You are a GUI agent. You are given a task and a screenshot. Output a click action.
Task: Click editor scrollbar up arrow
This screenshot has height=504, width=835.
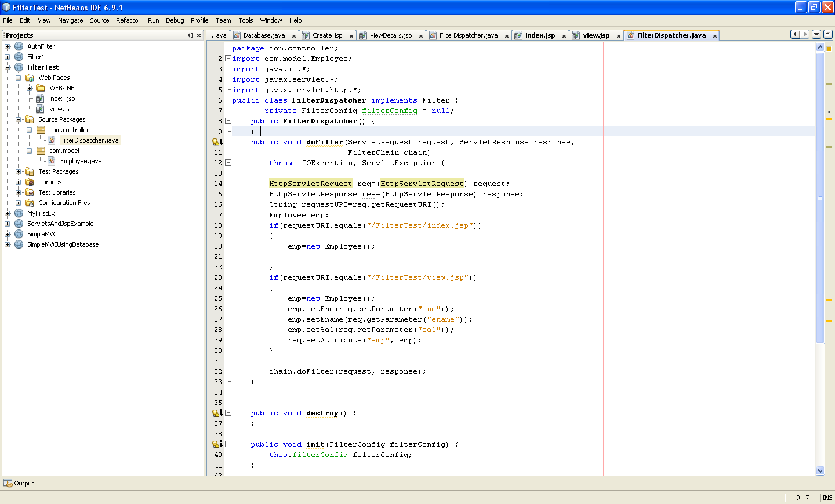point(820,48)
